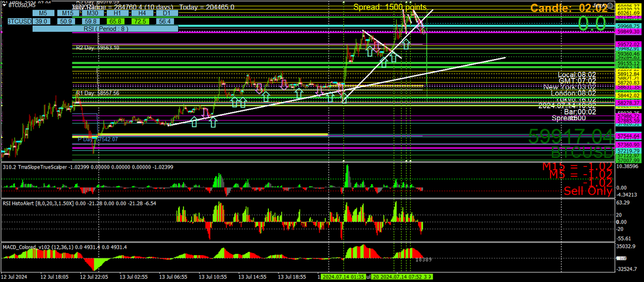This screenshot has width=644, height=282.
Task: Click the RSI ( Period : 8 ) bar
Action: click(x=105, y=29)
